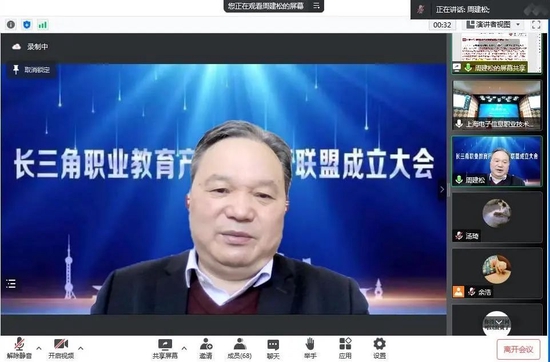
Task: Enter fullscreen with the corner-brackets icon
Action: tap(536, 25)
